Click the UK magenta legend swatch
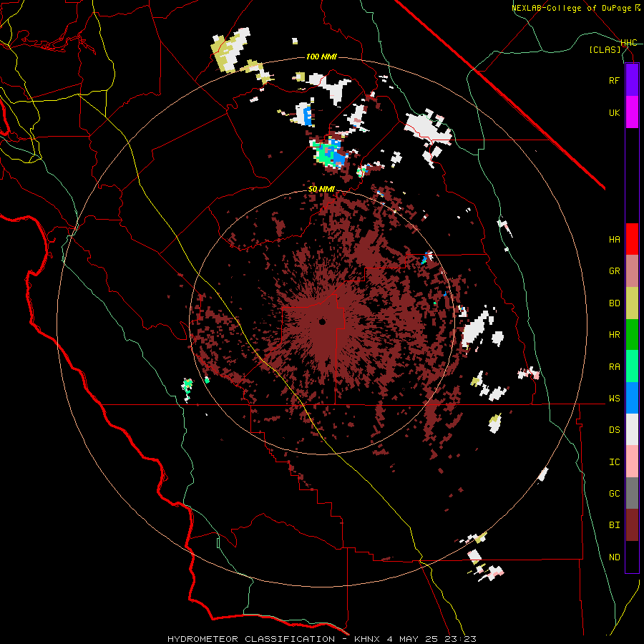Image resolution: width=644 pixels, height=644 pixels. pos(632,112)
